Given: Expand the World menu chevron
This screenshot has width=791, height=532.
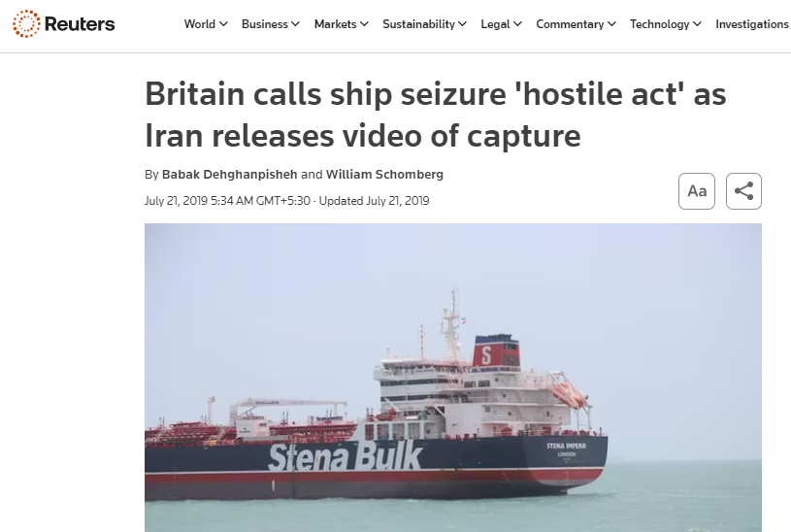Looking at the screenshot, I should coord(223,24).
